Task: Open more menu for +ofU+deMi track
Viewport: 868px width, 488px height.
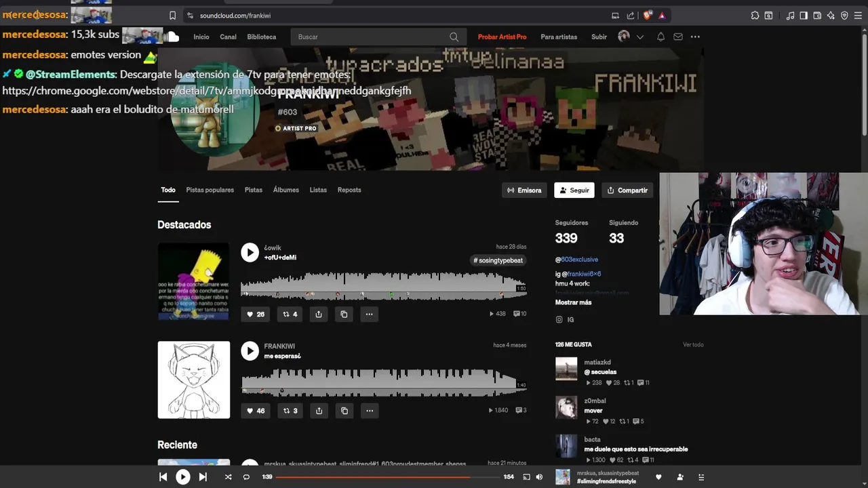Action: 369,314
